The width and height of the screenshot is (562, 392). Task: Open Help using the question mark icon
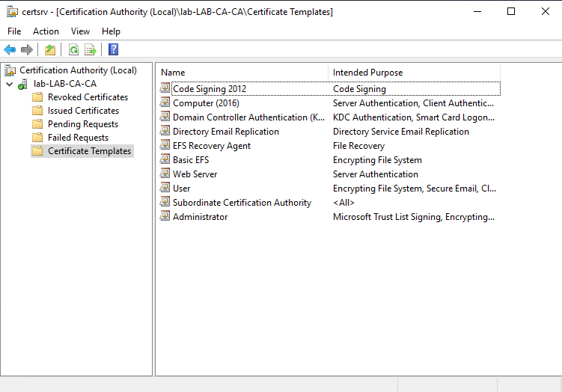[x=113, y=50]
